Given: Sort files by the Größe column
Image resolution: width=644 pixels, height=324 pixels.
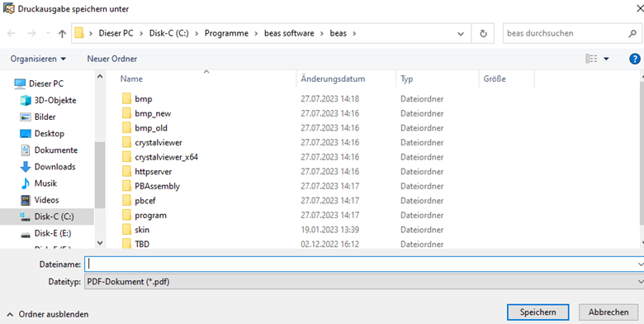Looking at the screenshot, I should click(495, 79).
